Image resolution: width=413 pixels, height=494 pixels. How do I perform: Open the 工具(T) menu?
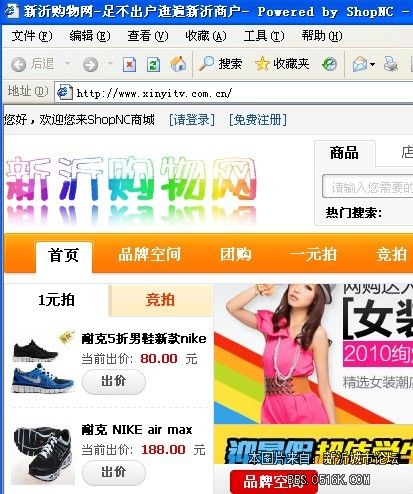[x=264, y=35]
